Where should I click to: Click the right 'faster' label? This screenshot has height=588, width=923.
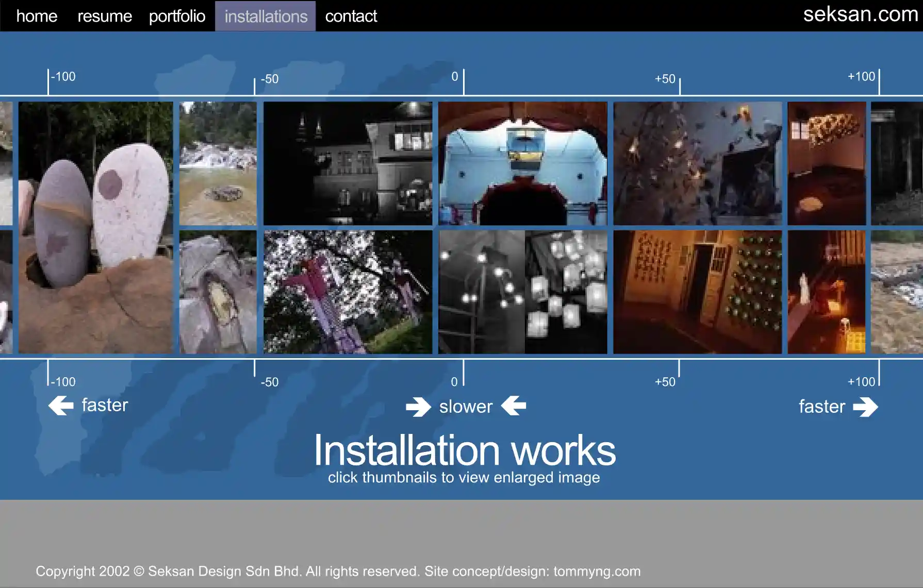[822, 407]
